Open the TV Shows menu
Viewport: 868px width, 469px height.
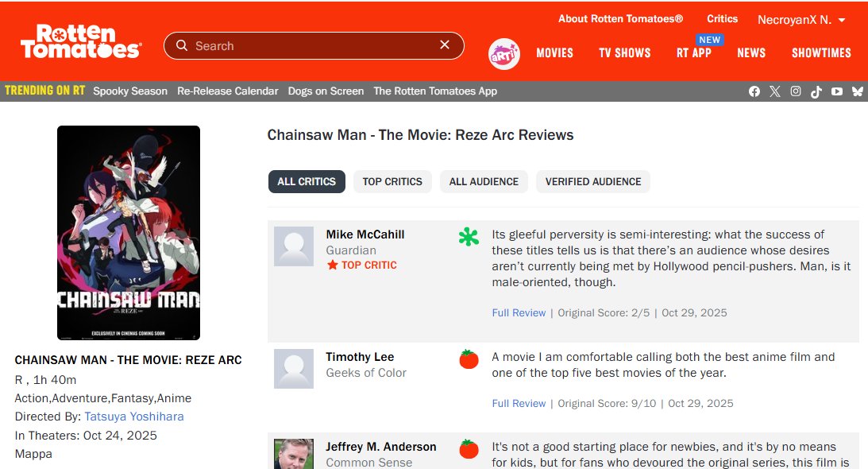pyautogui.click(x=625, y=53)
